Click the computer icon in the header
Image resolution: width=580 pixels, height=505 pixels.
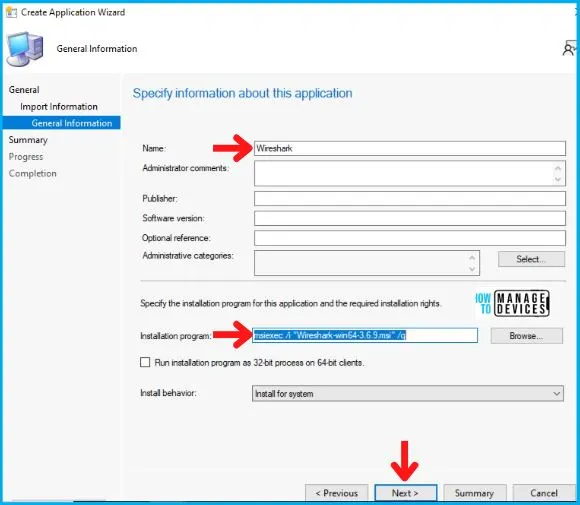(25, 49)
